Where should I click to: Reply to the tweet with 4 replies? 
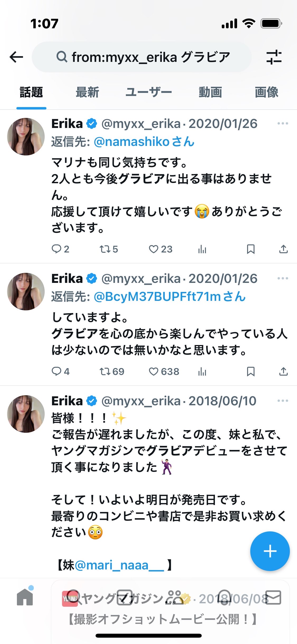[56, 371]
